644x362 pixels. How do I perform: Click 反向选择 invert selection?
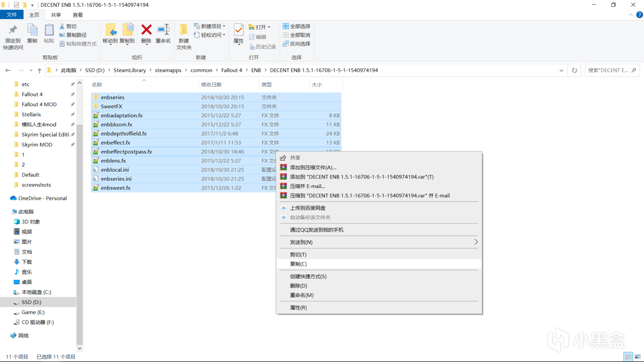(297, 44)
